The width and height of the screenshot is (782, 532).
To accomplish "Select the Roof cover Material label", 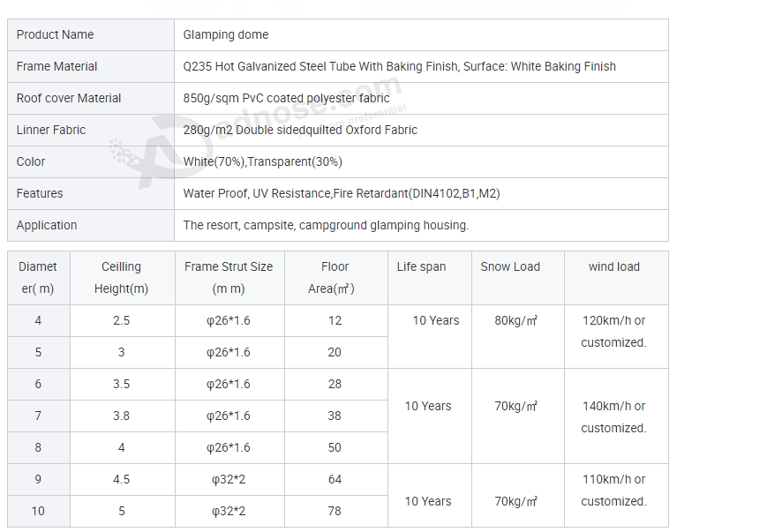I will [69, 98].
